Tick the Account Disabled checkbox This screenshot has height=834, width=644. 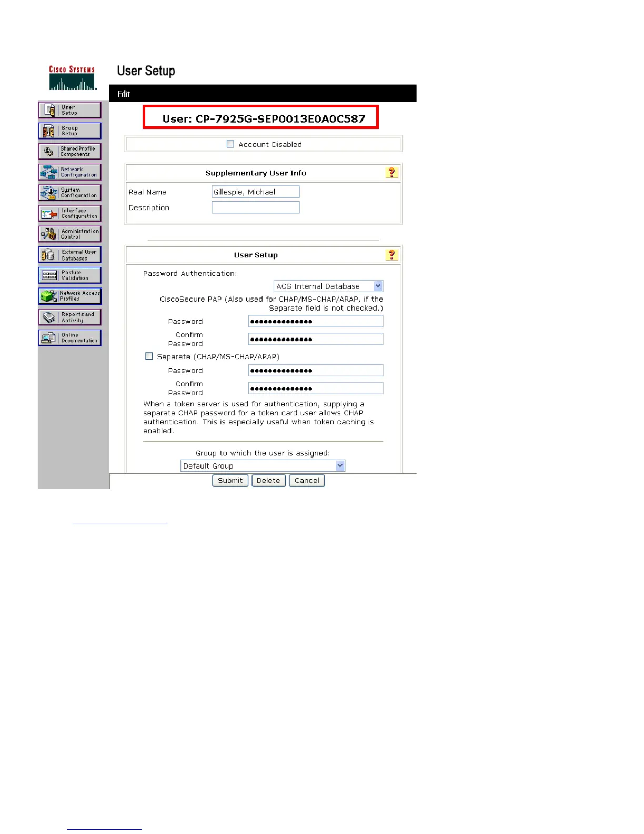coord(230,144)
